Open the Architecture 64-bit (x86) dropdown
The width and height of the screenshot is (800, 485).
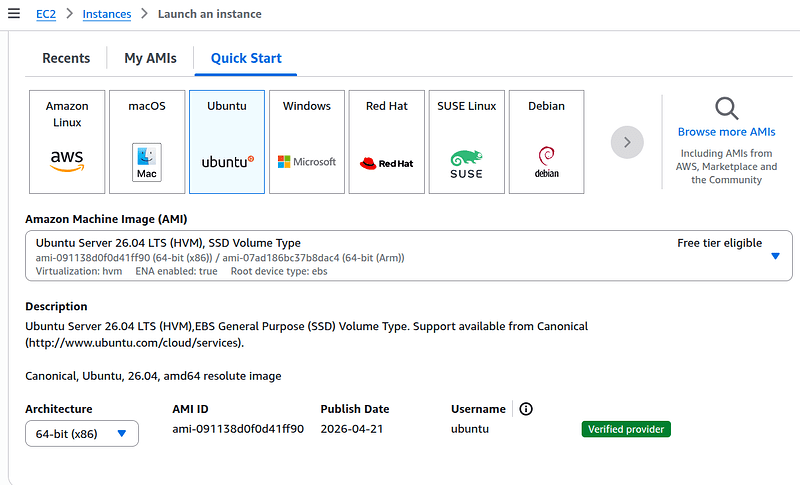(x=82, y=433)
